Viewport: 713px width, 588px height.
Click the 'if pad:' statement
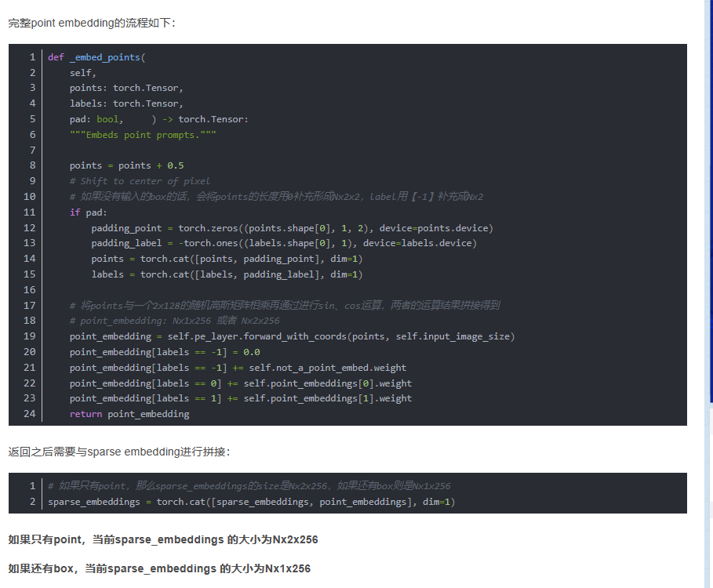(x=88, y=212)
